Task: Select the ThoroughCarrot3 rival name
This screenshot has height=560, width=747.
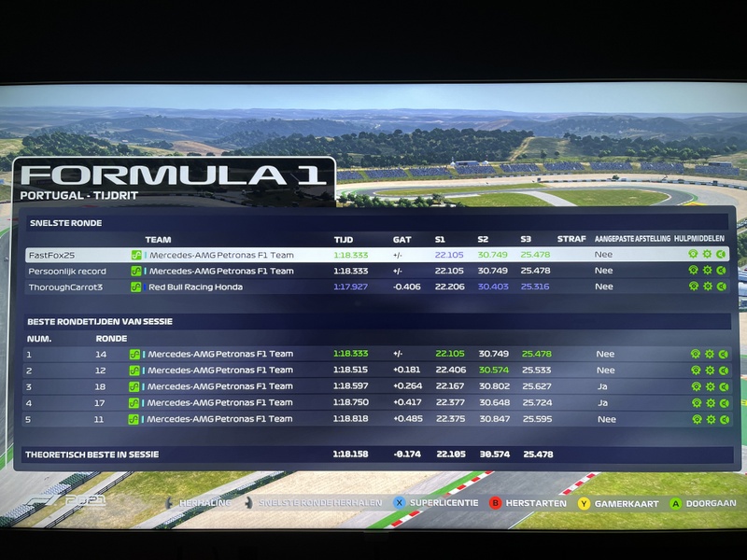Action: pyautogui.click(x=65, y=287)
